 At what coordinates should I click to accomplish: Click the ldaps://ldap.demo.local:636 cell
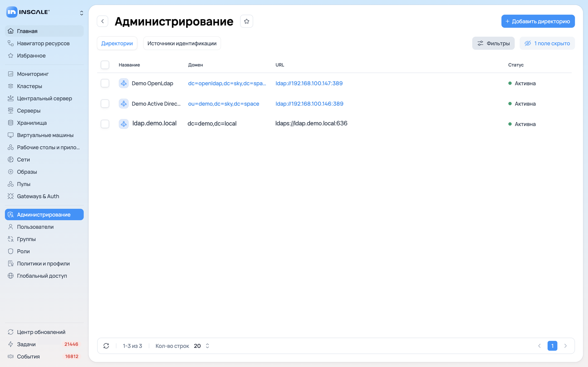pos(311,123)
